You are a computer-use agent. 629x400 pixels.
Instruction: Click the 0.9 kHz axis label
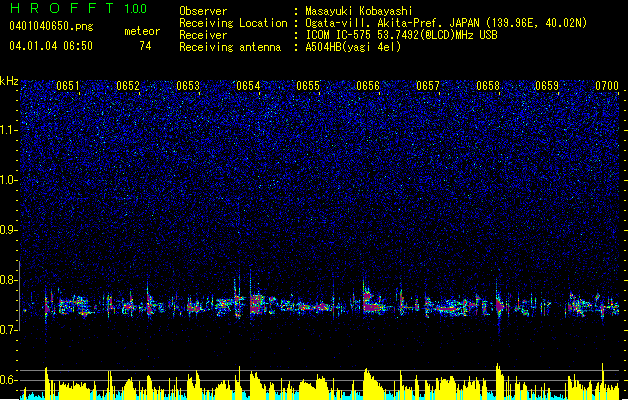click(9, 230)
